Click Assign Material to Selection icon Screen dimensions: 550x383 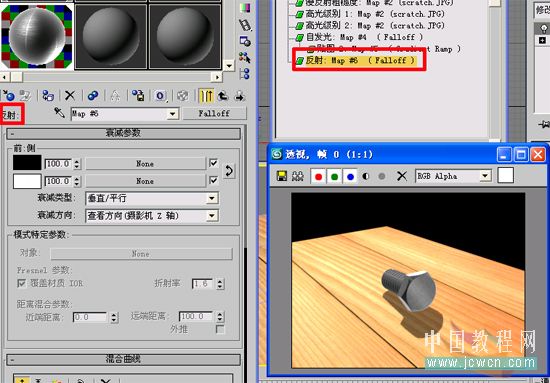(x=48, y=95)
